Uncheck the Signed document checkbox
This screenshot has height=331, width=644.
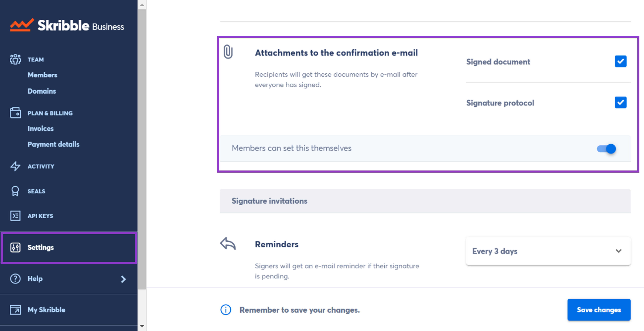pos(621,61)
